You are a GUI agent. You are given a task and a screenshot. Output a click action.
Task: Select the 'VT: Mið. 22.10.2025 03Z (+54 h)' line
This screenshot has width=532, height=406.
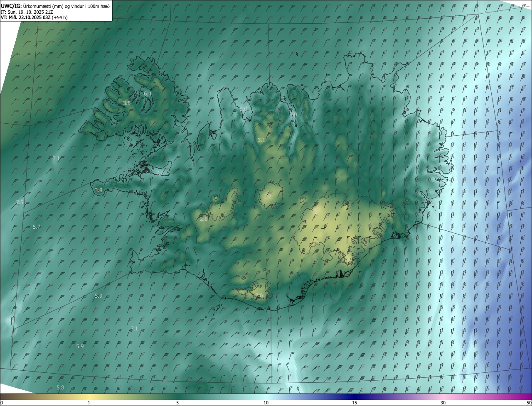click(34, 17)
